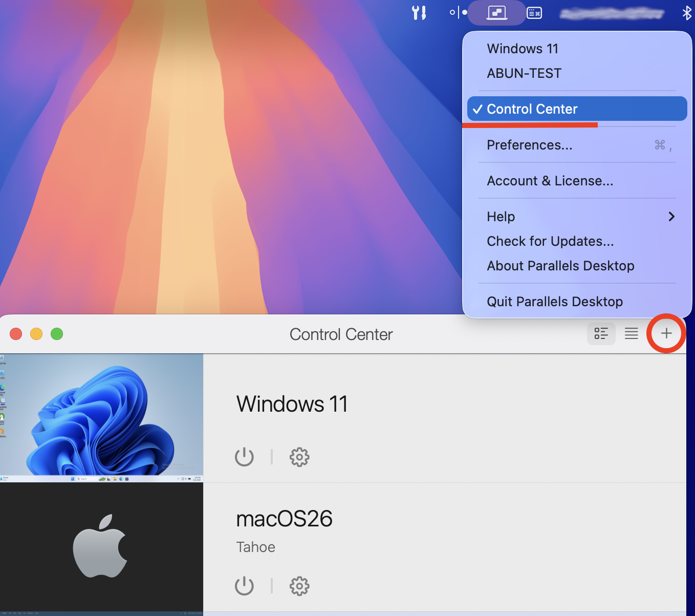Open the macOS26 configuration gear

point(299,586)
